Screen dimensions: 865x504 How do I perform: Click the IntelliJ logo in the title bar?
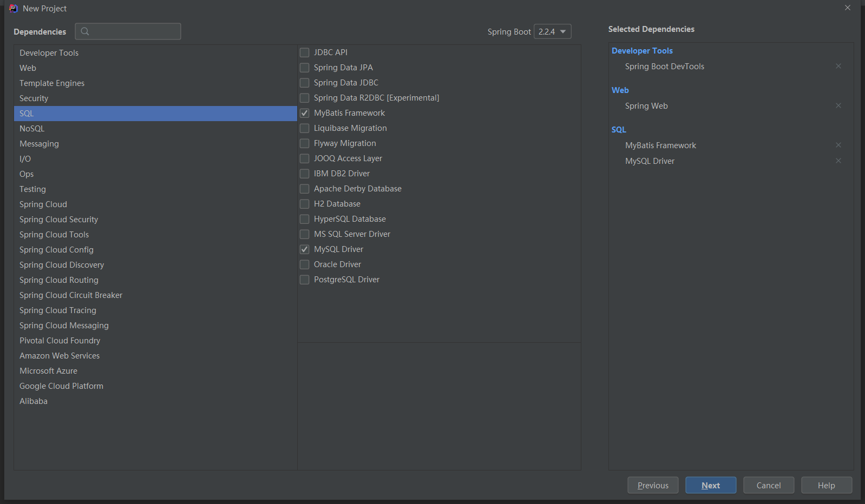tap(14, 8)
